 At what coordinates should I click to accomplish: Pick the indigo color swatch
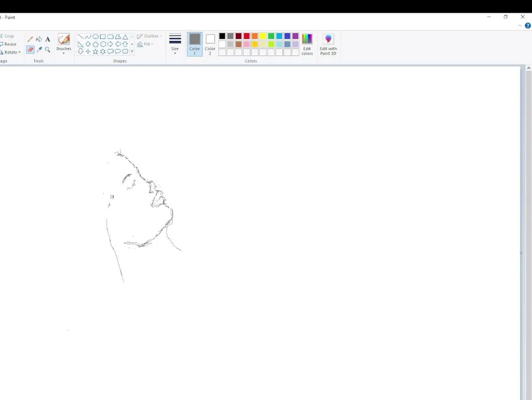point(287,36)
